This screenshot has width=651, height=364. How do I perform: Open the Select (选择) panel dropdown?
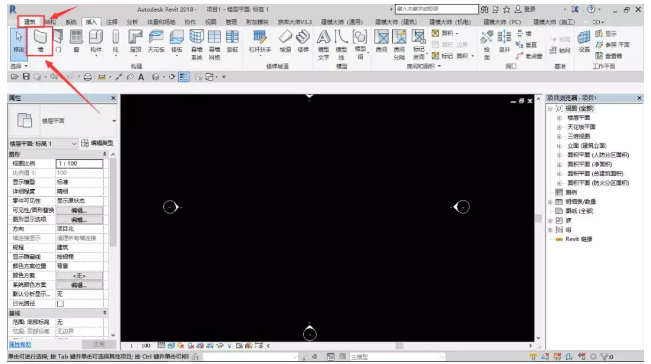click(19, 66)
